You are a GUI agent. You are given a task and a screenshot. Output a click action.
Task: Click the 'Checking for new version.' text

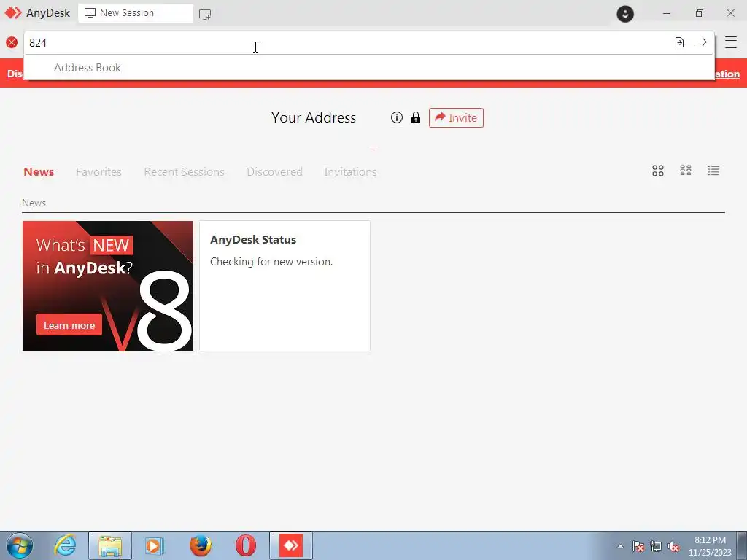pos(271,262)
